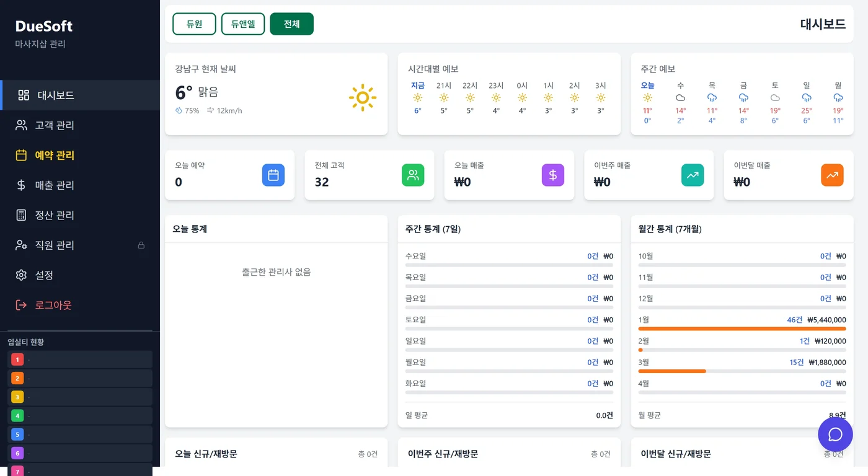Click the 목 weekly forecast rain icon
This screenshot has height=476, width=868.
[712, 98]
